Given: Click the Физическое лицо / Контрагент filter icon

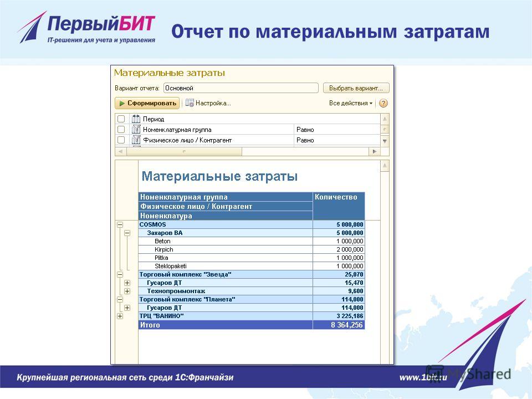Looking at the screenshot, I should [136, 140].
